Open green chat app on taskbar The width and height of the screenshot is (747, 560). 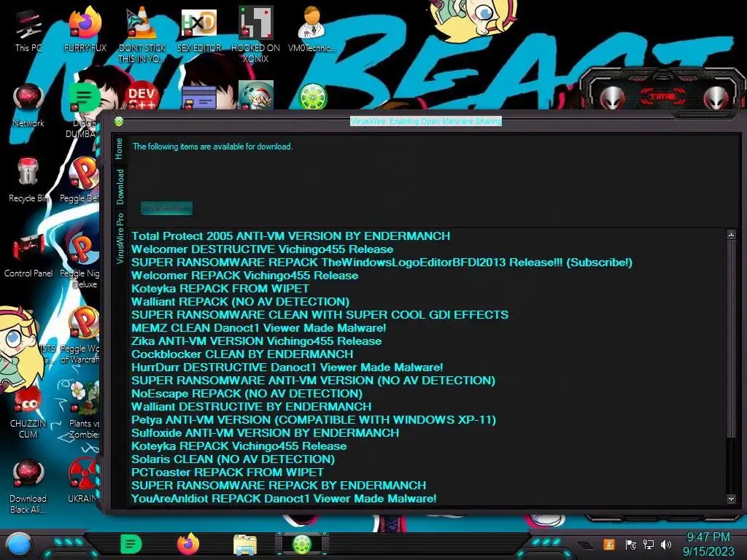(x=131, y=544)
